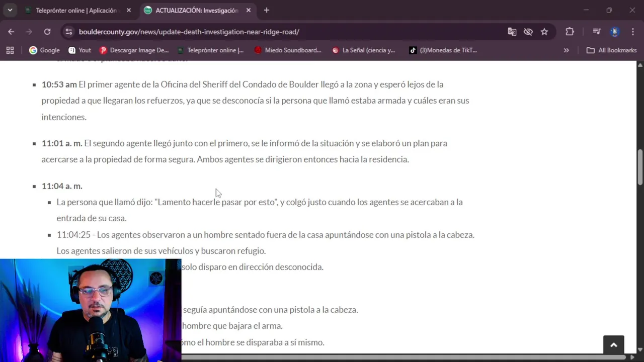Click the webcam overlay video thumbnail
644x362 pixels.
[91, 310]
